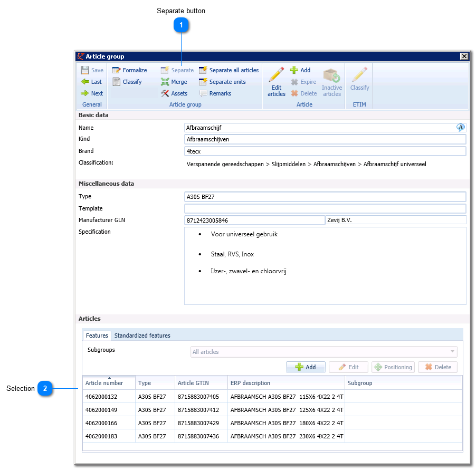Go to Last article group

pos(91,82)
